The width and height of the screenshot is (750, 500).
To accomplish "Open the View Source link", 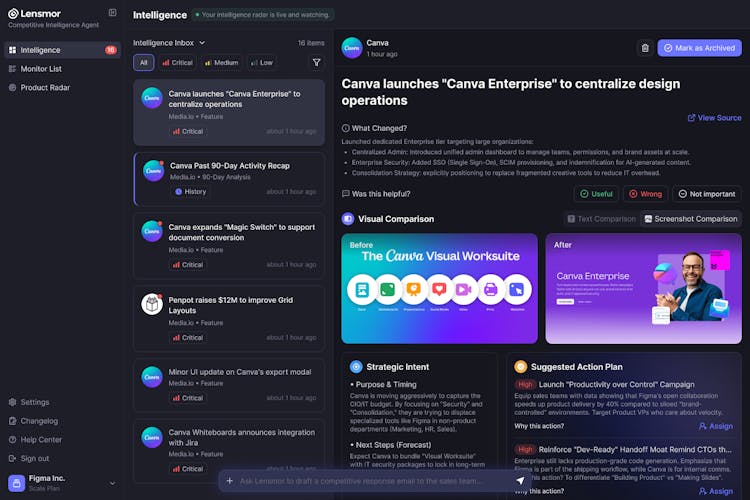I will 714,118.
